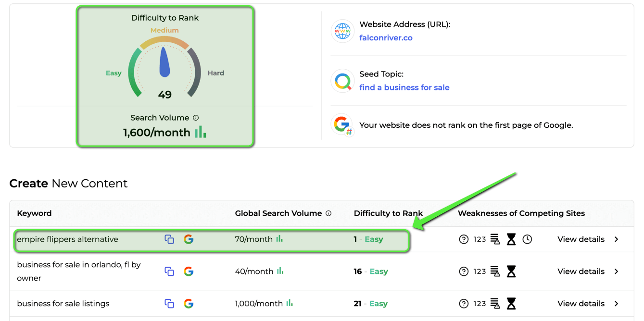
Task: Expand the empire flippers row chevron arrow
Action: [617, 239]
